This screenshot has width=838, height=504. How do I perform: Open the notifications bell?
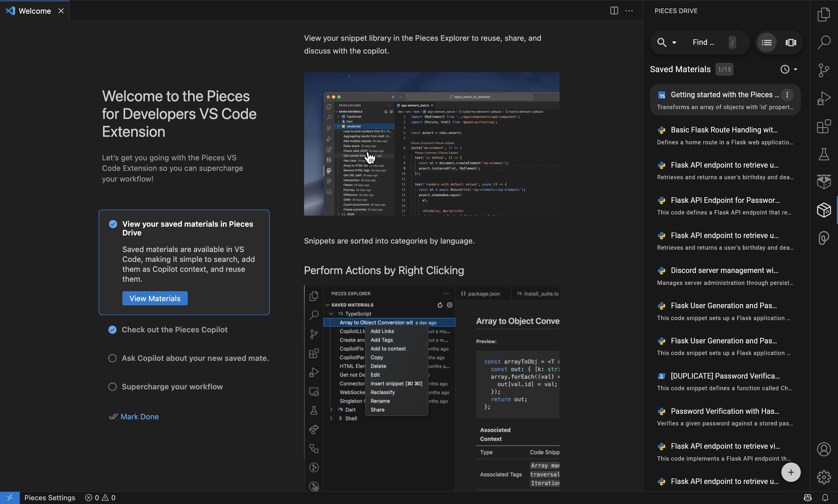(x=825, y=498)
